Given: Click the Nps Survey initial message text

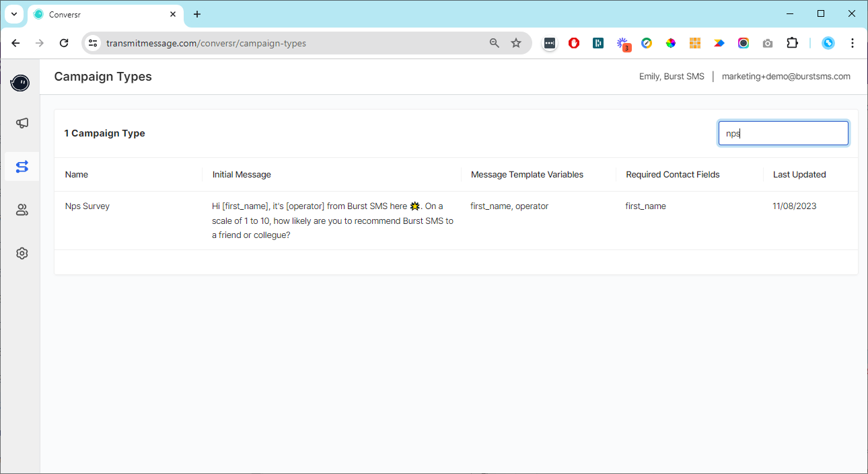Looking at the screenshot, I should pyautogui.click(x=332, y=221).
